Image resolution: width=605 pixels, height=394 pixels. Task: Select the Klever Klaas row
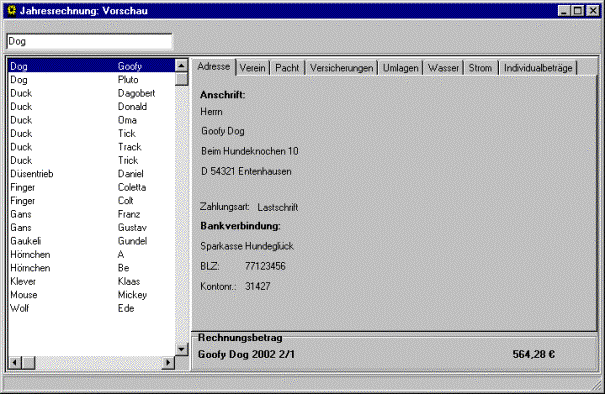pyautogui.click(x=92, y=281)
